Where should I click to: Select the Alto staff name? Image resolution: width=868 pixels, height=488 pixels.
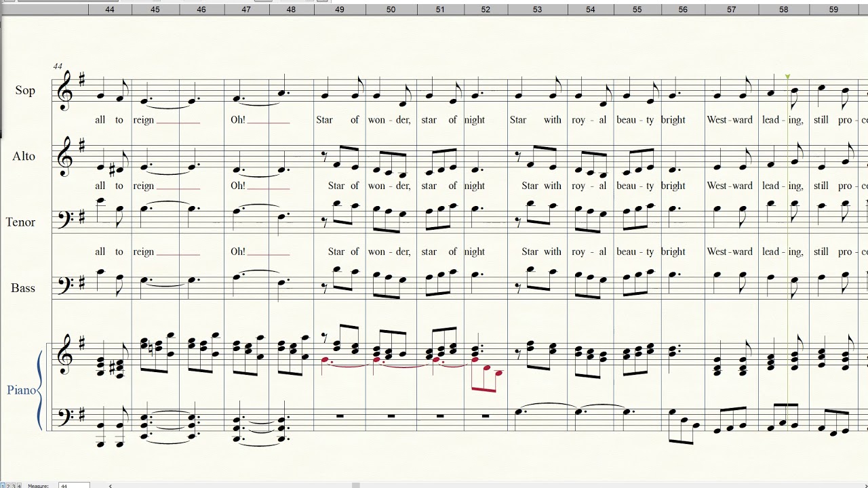coord(24,156)
